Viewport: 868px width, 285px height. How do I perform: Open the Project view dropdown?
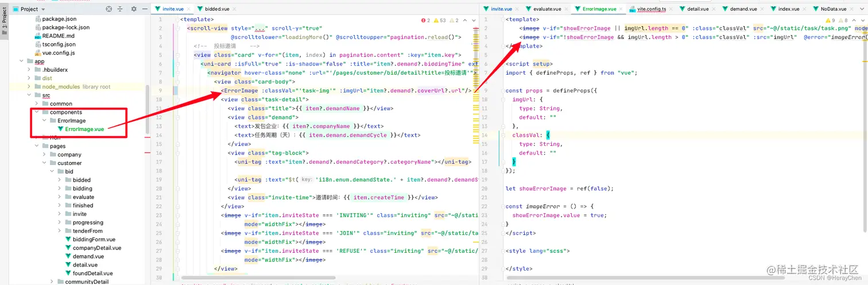43,9
